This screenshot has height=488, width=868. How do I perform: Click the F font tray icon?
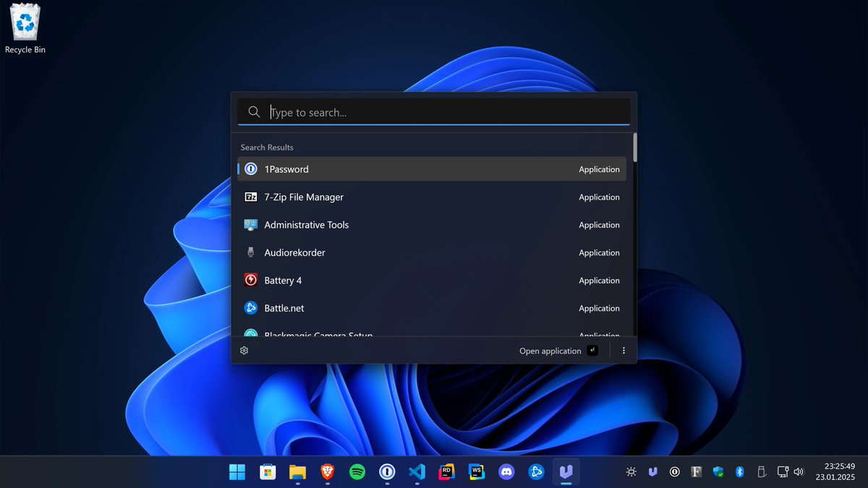(x=697, y=472)
